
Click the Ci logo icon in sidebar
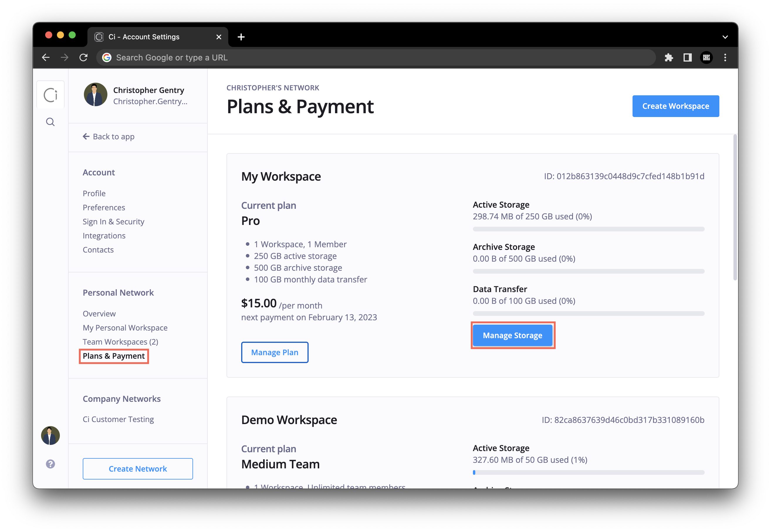point(50,95)
